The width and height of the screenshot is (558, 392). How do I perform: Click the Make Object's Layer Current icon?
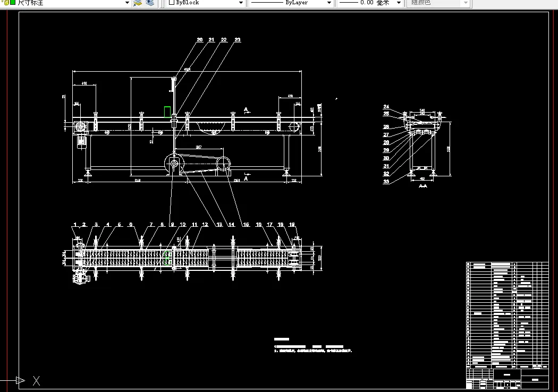pos(137,3)
